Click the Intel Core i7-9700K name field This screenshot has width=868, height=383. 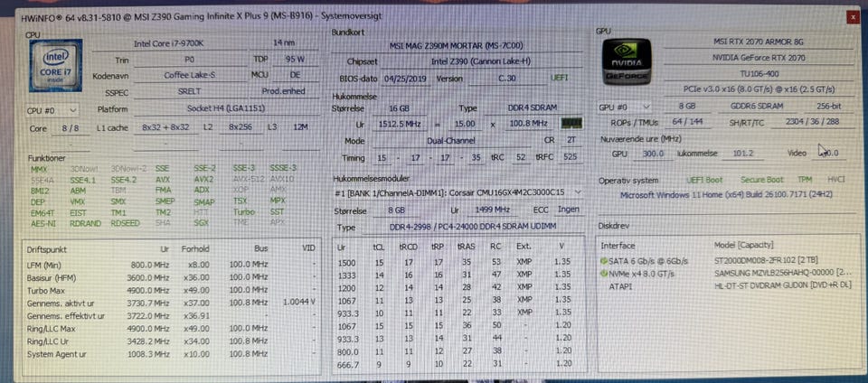click(168, 44)
